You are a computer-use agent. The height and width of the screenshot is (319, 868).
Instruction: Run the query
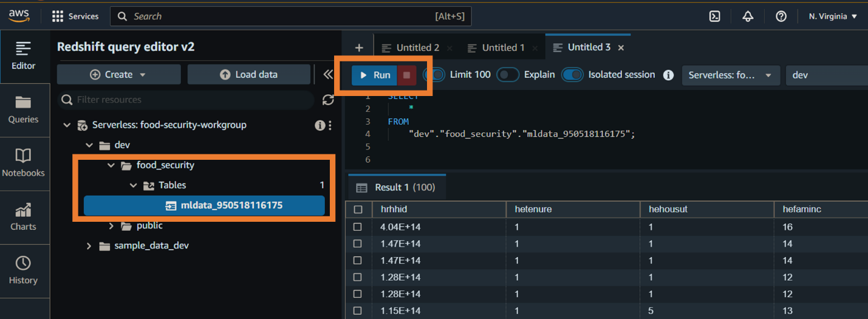pyautogui.click(x=375, y=75)
